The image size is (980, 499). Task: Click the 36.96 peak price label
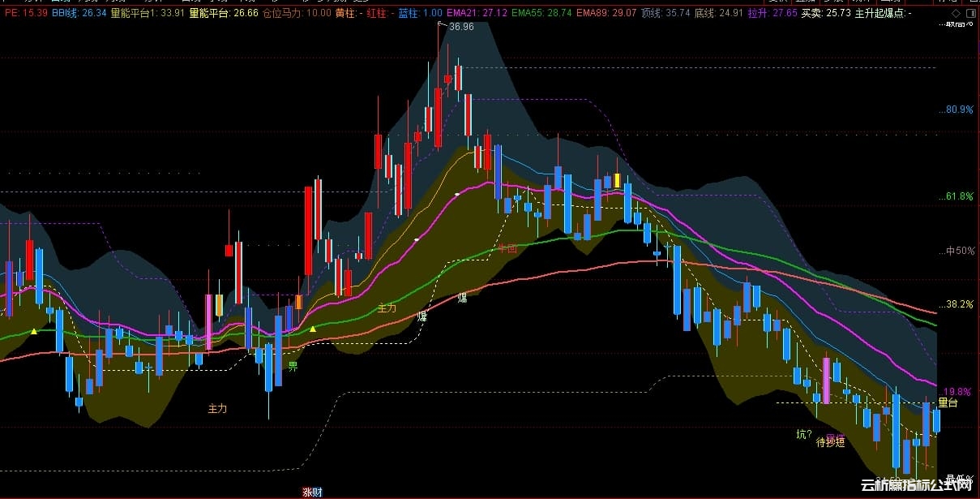point(461,27)
